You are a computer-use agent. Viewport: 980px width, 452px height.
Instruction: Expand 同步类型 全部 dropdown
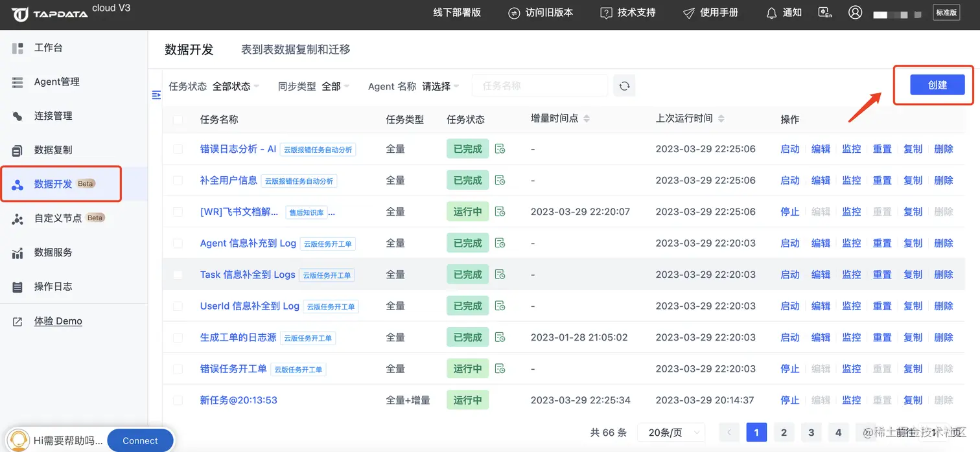[336, 86]
